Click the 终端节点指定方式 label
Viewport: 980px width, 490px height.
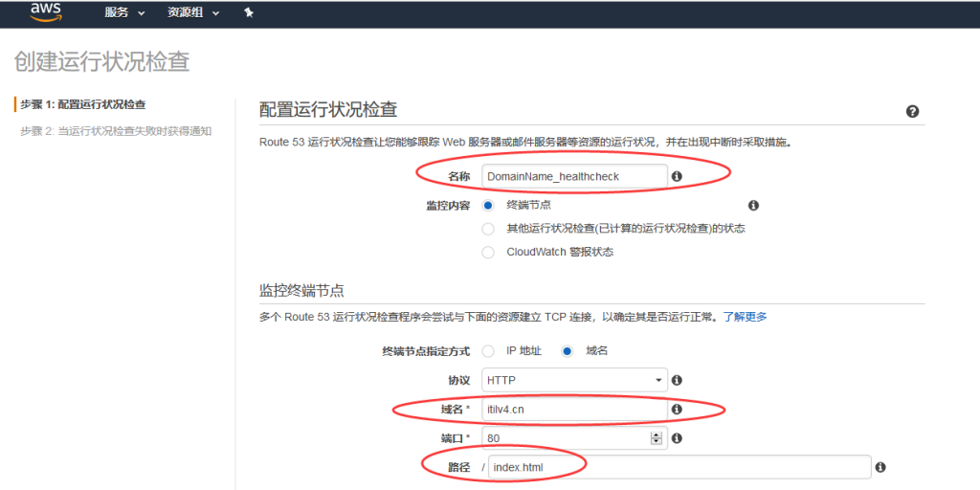(x=426, y=351)
